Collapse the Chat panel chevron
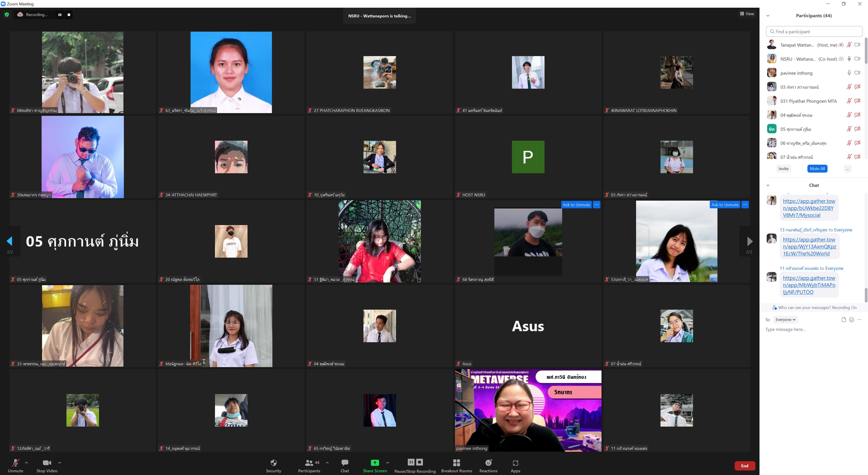 (x=768, y=185)
